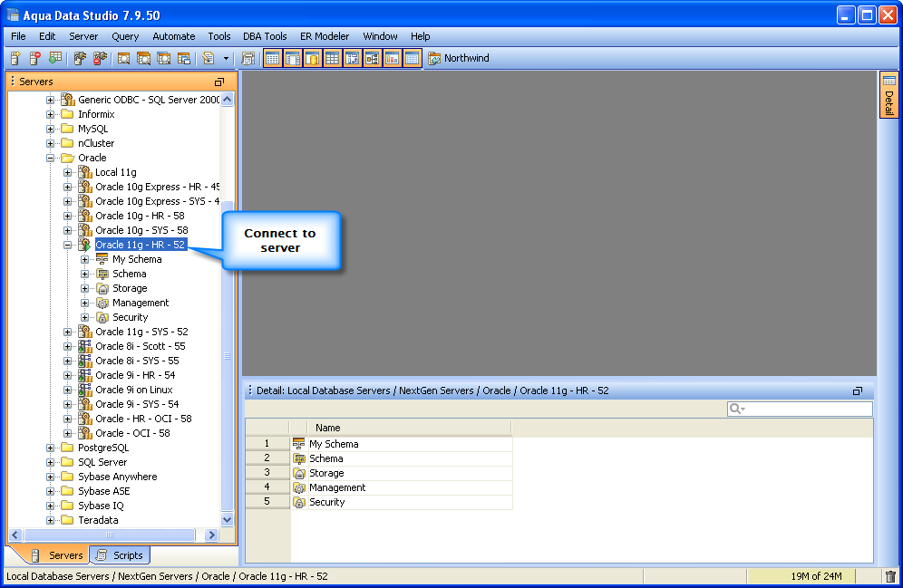Switch to the Servers tab
This screenshot has width=903, height=588.
click(56, 555)
